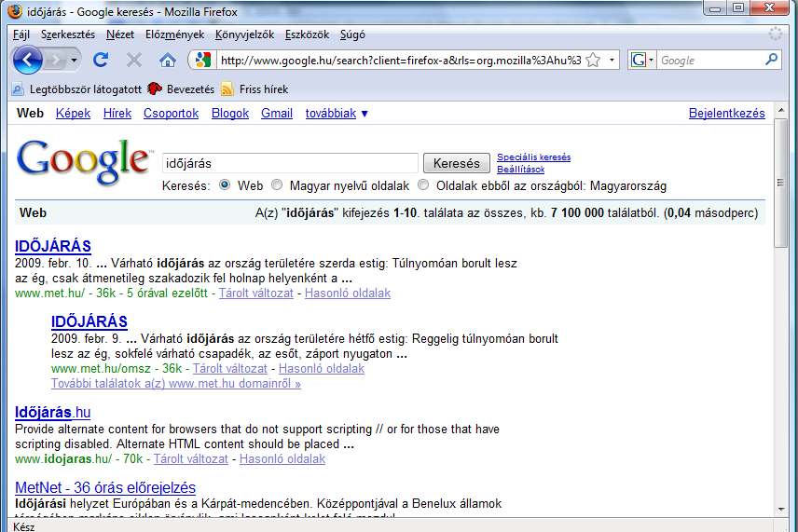Open Hasonló oldalak for www.met.hu/omsz result
The width and height of the screenshot is (798, 532).
pos(322,368)
